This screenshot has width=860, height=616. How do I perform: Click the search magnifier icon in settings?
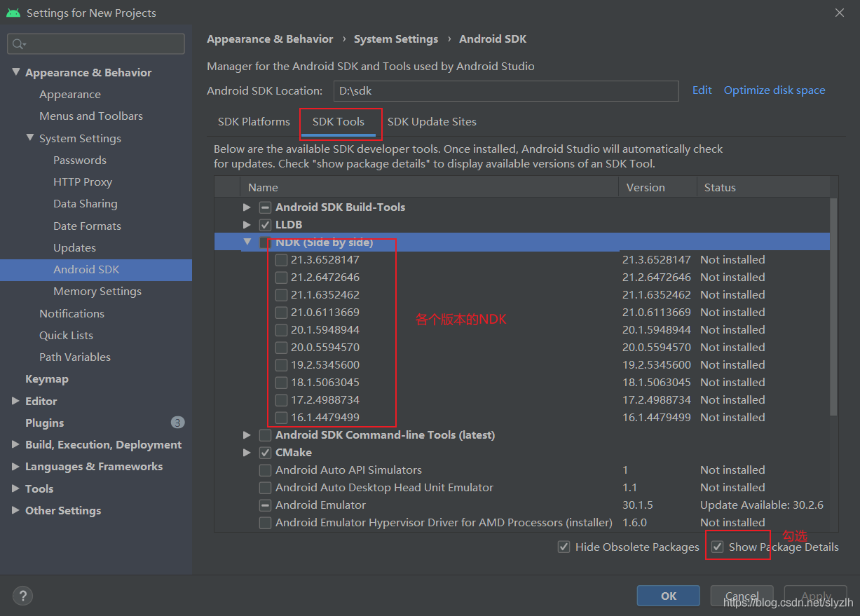[18, 44]
